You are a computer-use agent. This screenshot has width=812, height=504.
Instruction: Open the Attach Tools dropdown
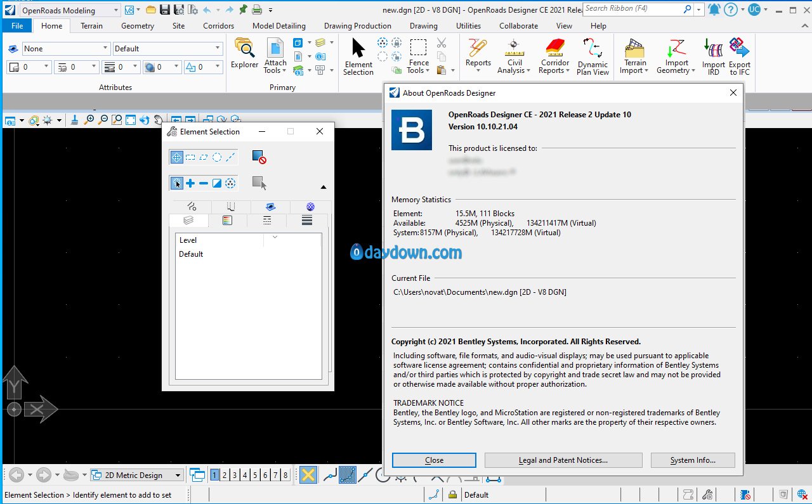pos(275,56)
